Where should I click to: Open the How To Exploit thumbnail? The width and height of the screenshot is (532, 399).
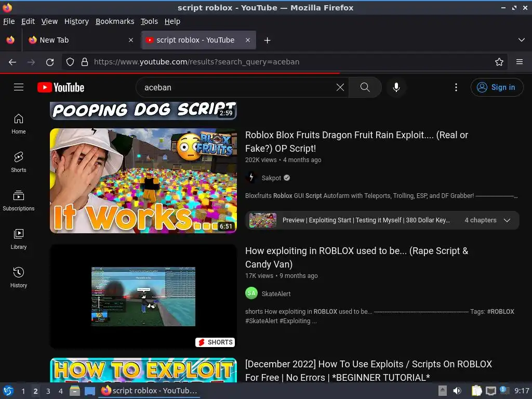coord(143,370)
